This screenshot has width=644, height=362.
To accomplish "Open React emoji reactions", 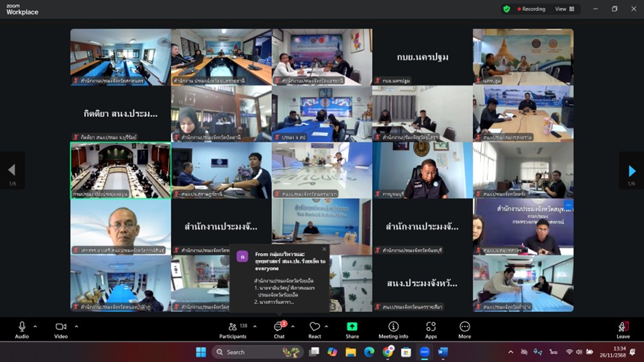I will [x=314, y=329].
